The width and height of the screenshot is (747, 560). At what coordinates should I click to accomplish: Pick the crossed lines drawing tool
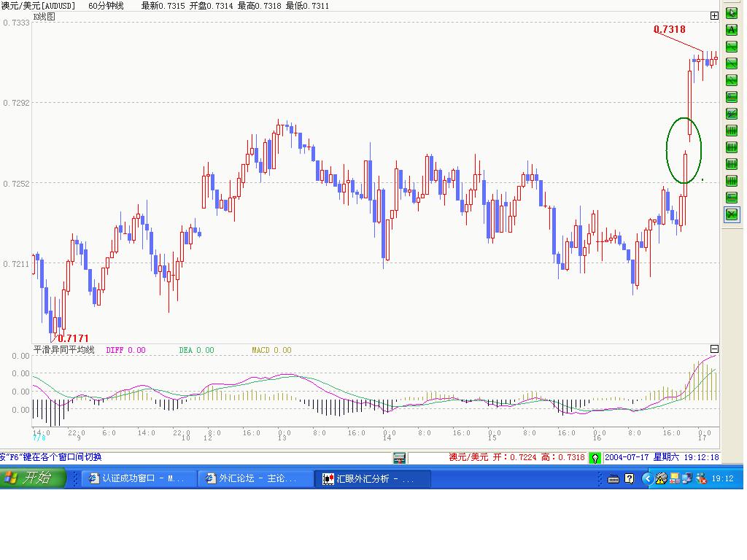pyautogui.click(x=731, y=113)
